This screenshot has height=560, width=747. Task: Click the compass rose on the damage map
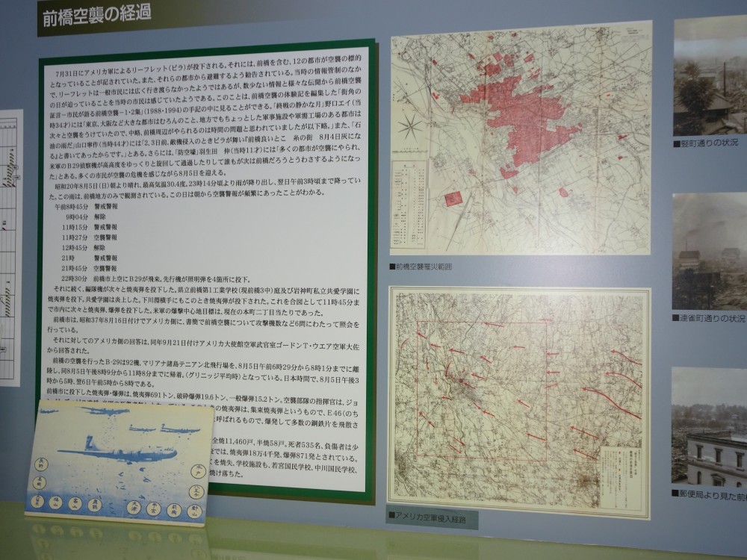(x=409, y=127)
